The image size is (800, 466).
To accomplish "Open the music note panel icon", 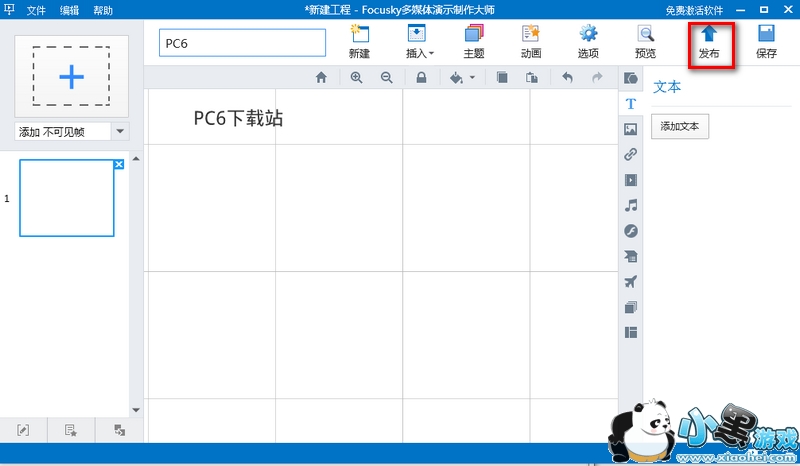I will (631, 205).
